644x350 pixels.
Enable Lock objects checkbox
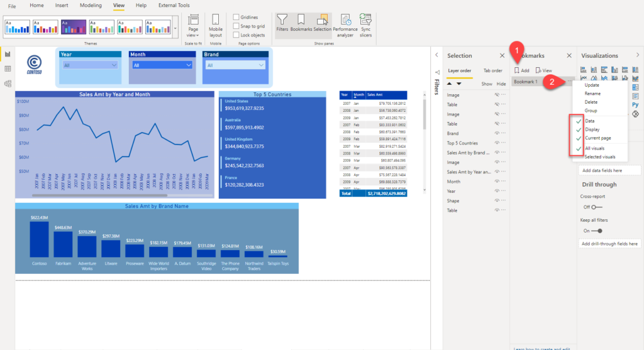tap(236, 35)
